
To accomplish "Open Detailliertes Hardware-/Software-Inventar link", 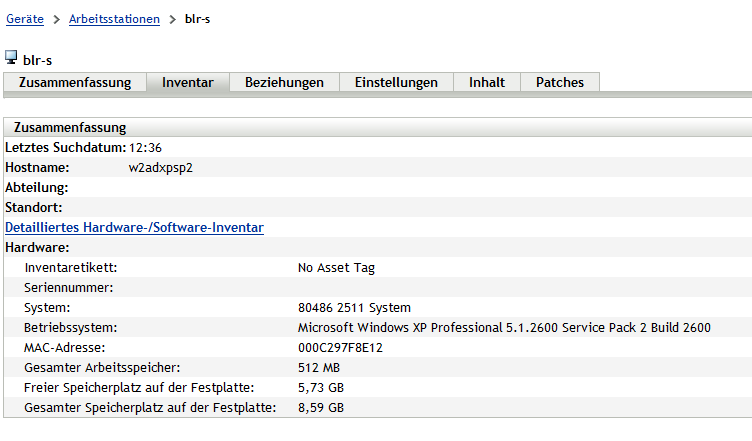I will point(134,227).
